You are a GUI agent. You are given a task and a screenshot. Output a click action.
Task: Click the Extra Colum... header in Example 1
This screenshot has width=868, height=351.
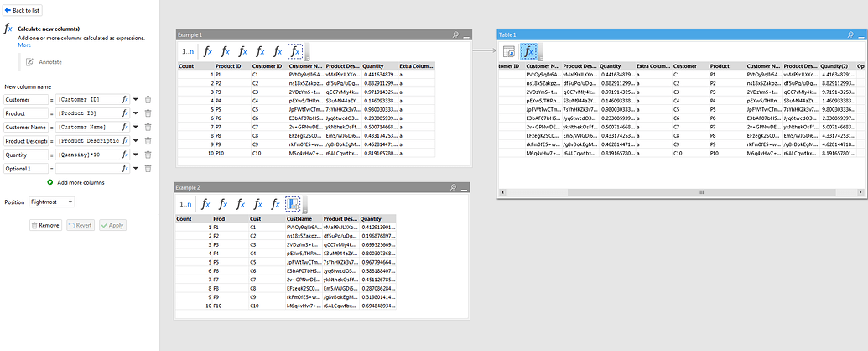[417, 66]
